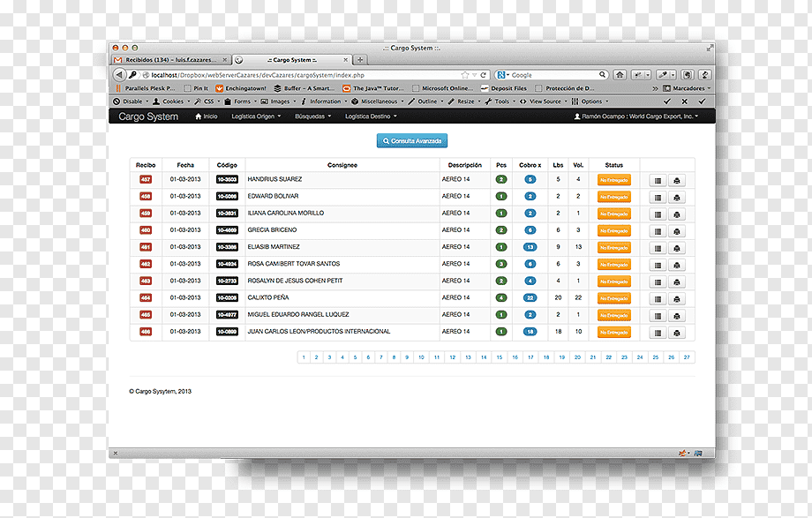Open the Tools dropdown in developer toolbar
This screenshot has width=812, height=518.
click(500, 101)
